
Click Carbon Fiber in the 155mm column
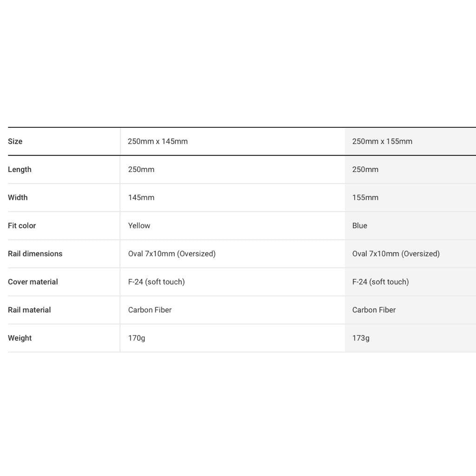[374, 310]
